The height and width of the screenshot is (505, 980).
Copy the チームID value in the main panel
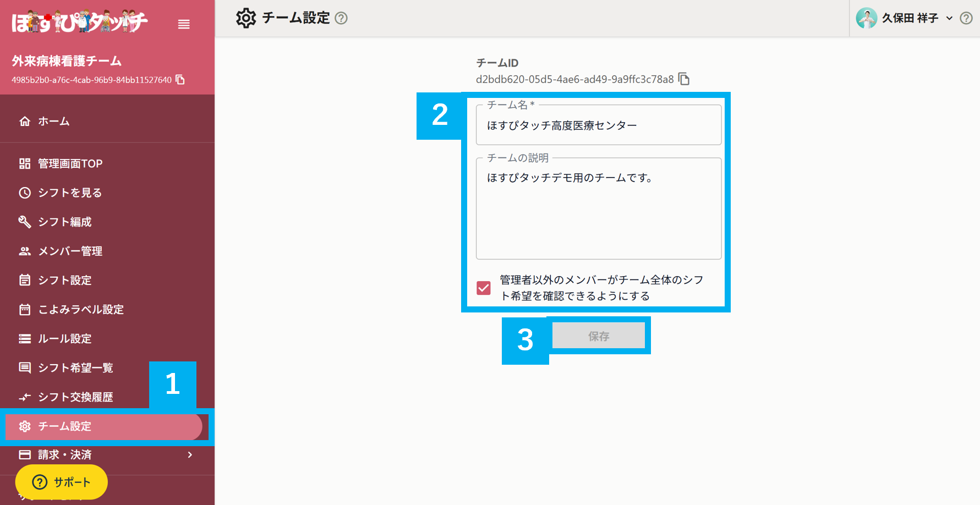684,79
